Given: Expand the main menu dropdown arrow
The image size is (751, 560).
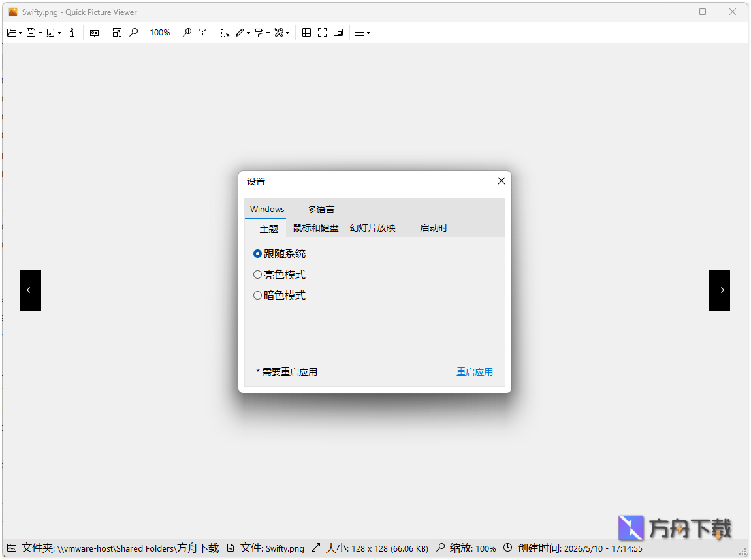Looking at the screenshot, I should (368, 33).
